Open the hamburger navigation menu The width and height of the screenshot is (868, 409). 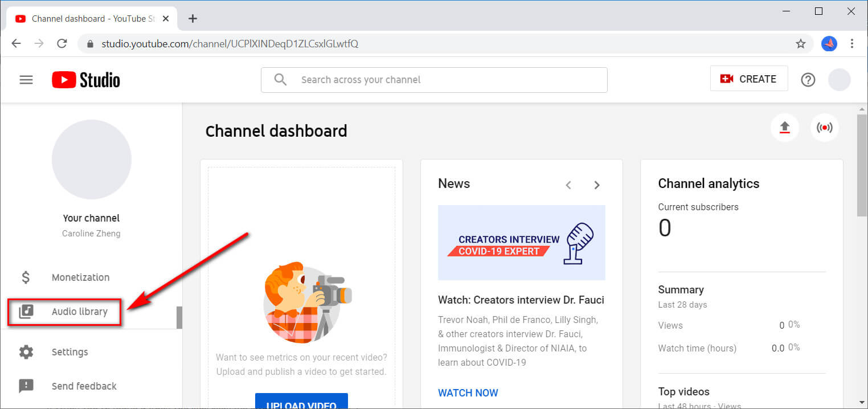pos(26,80)
